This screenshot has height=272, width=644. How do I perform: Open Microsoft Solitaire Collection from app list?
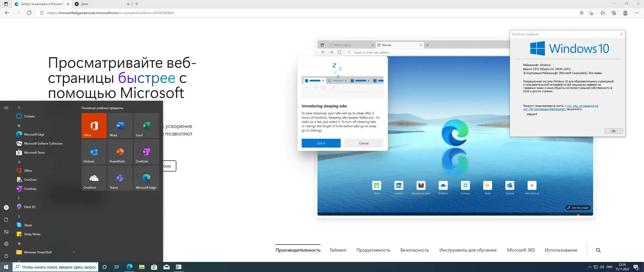[43, 144]
